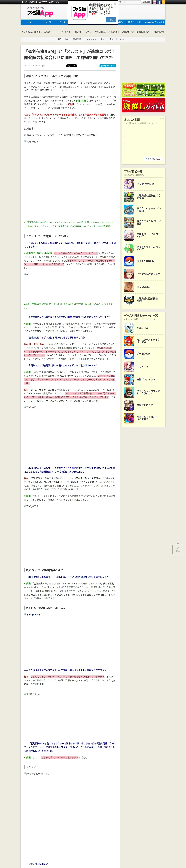Open the FF7EC日記 icon
This screenshot has width=186, height=868.
click(129, 287)
